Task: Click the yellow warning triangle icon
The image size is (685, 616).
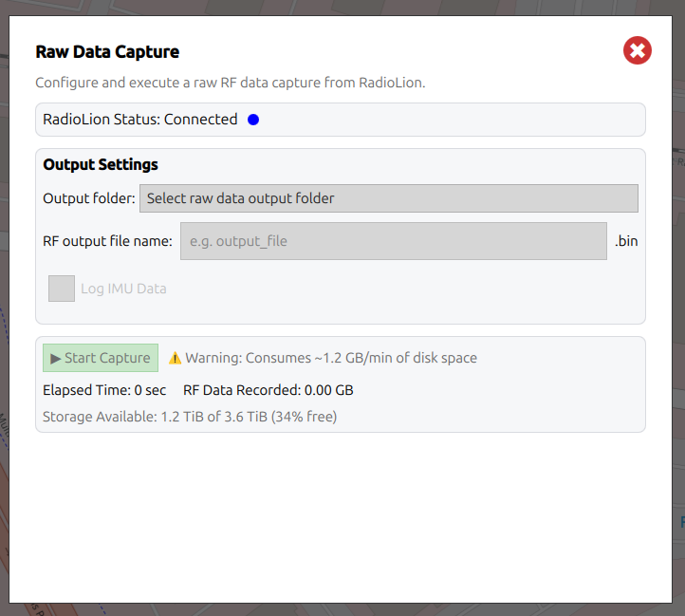Action: [176, 358]
